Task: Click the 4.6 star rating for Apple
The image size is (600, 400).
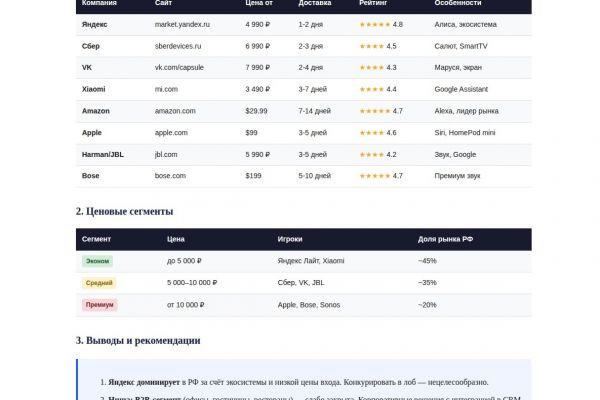Action: 378,133
